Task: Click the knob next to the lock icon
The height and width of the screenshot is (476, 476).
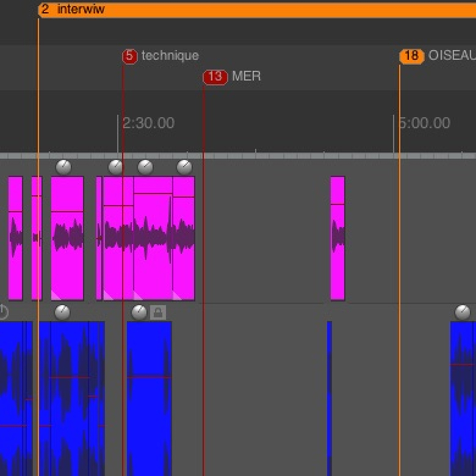Action: click(x=139, y=312)
